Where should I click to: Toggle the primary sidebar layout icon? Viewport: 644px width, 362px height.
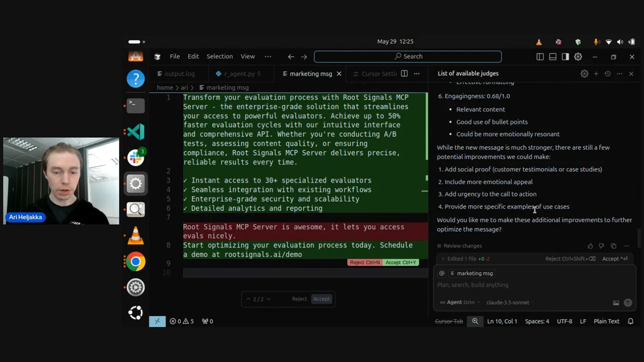point(540,57)
